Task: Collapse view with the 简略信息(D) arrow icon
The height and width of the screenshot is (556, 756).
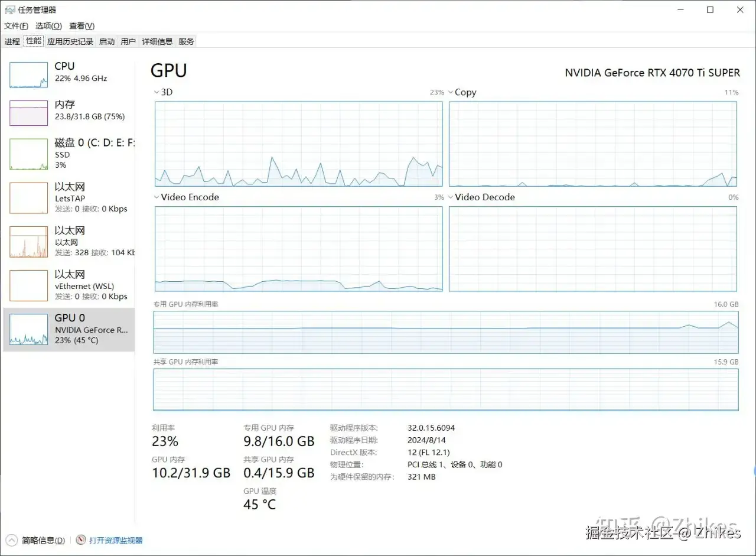Action: click(x=11, y=540)
